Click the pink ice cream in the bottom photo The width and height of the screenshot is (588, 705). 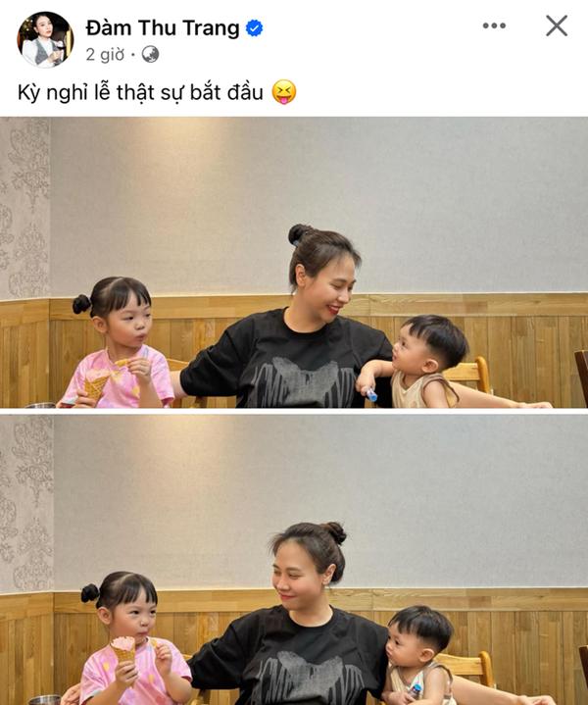[122, 643]
